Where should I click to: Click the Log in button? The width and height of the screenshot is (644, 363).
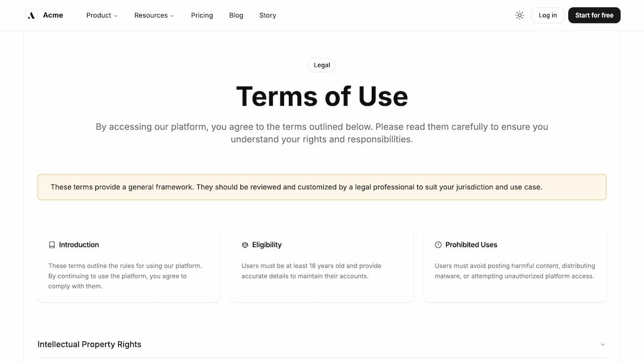point(548,15)
